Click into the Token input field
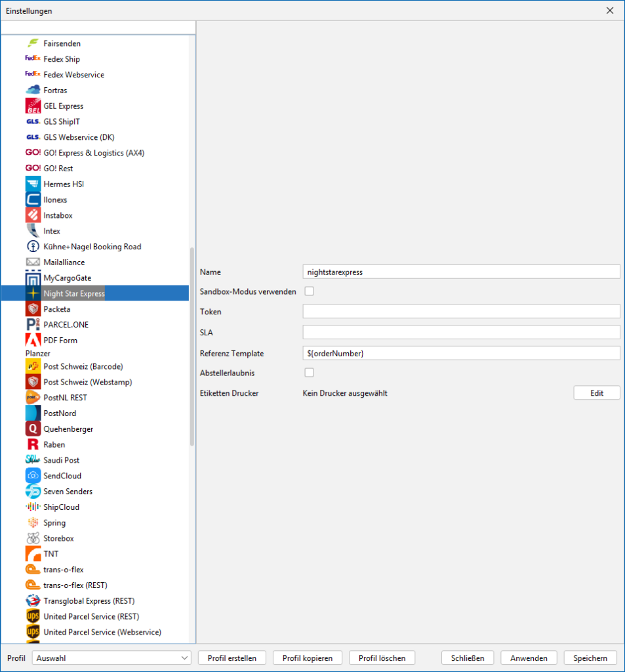 click(461, 312)
